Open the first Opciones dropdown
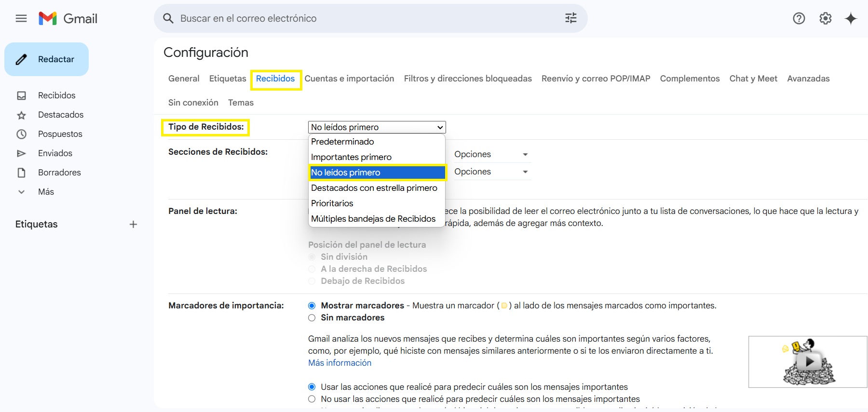This screenshot has width=868, height=412. (491, 154)
